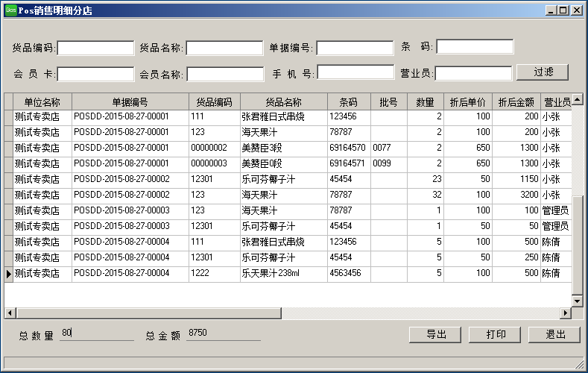Click the 导出 export button
588x373 pixels.
[435, 334]
